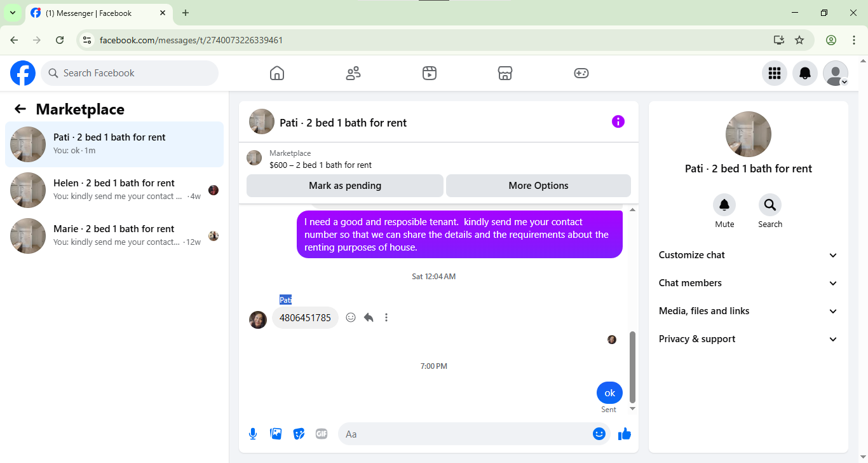
Task: Click the highlighted sender name Pati
Action: click(x=285, y=300)
